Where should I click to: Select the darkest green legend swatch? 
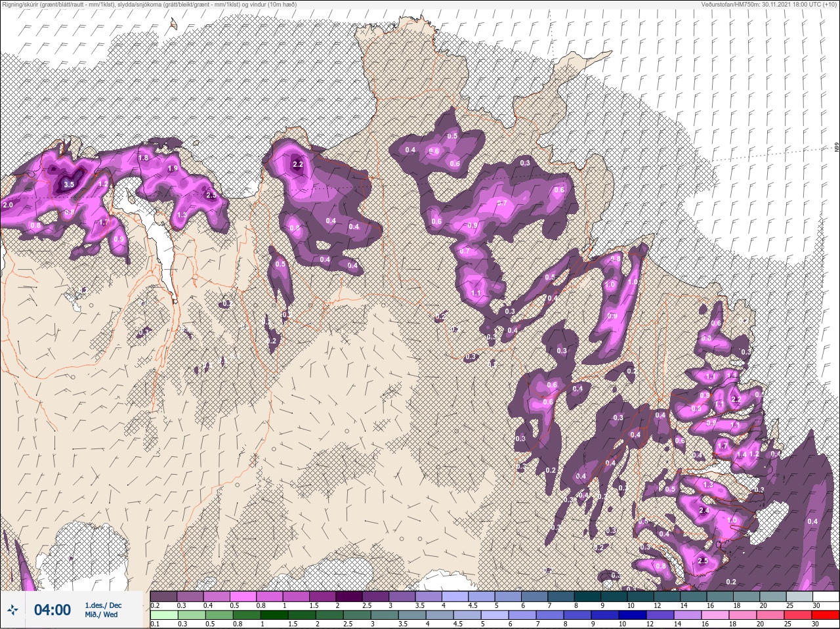[x=274, y=615]
